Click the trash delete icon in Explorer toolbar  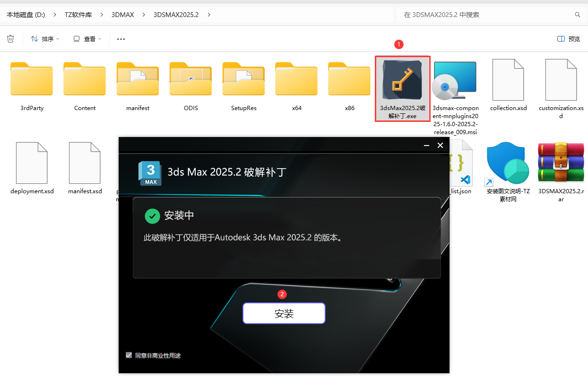(x=10, y=39)
